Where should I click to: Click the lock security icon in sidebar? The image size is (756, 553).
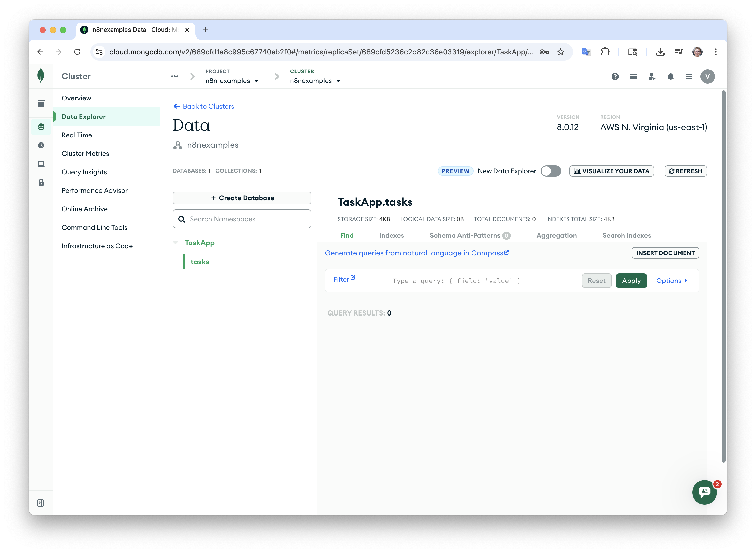41,183
